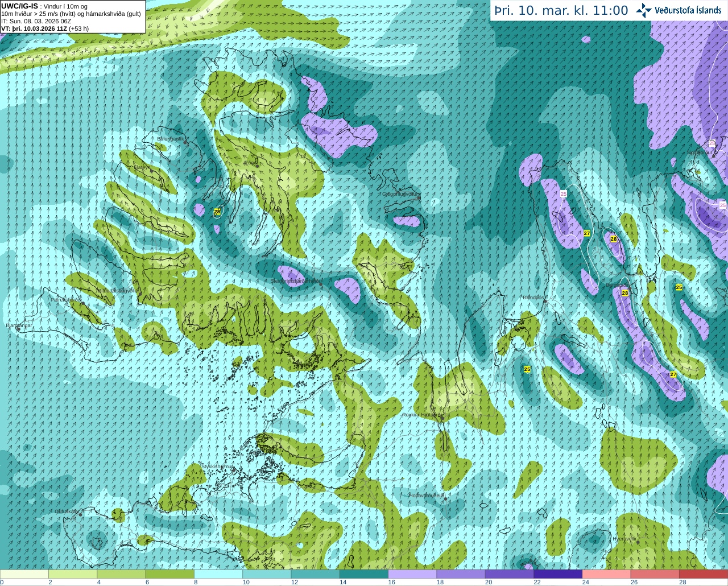Viewport: 728px width, 586px height.
Task: Click white 25 contour label above Siglufjörður
Action: [x=712, y=143]
